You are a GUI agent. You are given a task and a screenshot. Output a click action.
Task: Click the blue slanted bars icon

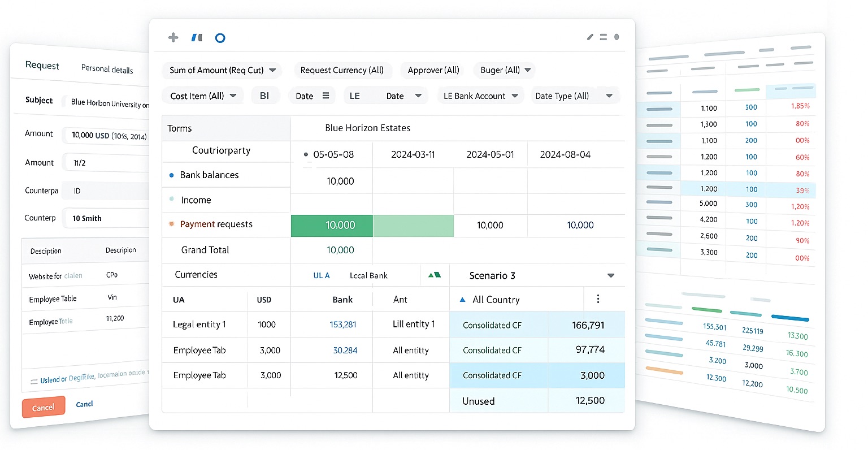[197, 38]
